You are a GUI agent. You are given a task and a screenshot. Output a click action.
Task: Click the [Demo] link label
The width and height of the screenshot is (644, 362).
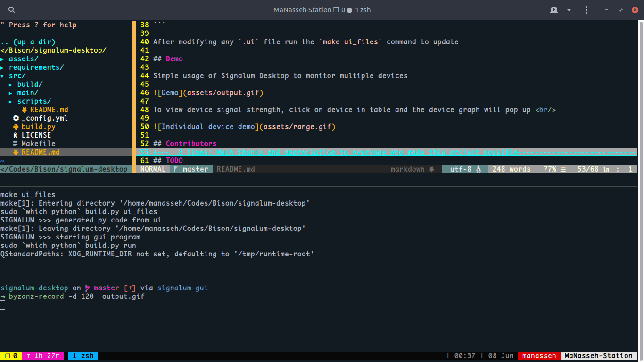(170, 93)
